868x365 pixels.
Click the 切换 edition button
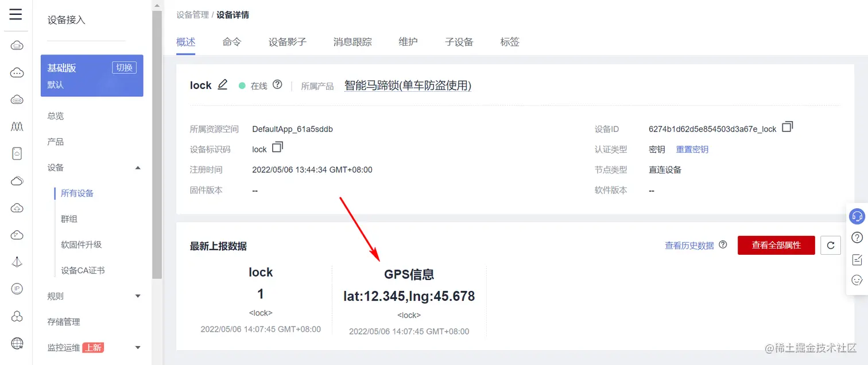(x=125, y=68)
